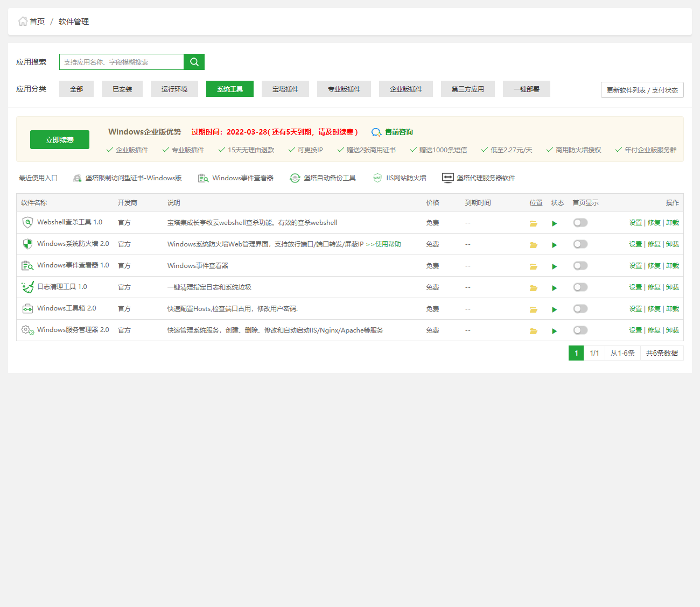The width and height of the screenshot is (700, 607).
Task: Select the 运行环境 category tab
Action: (174, 89)
